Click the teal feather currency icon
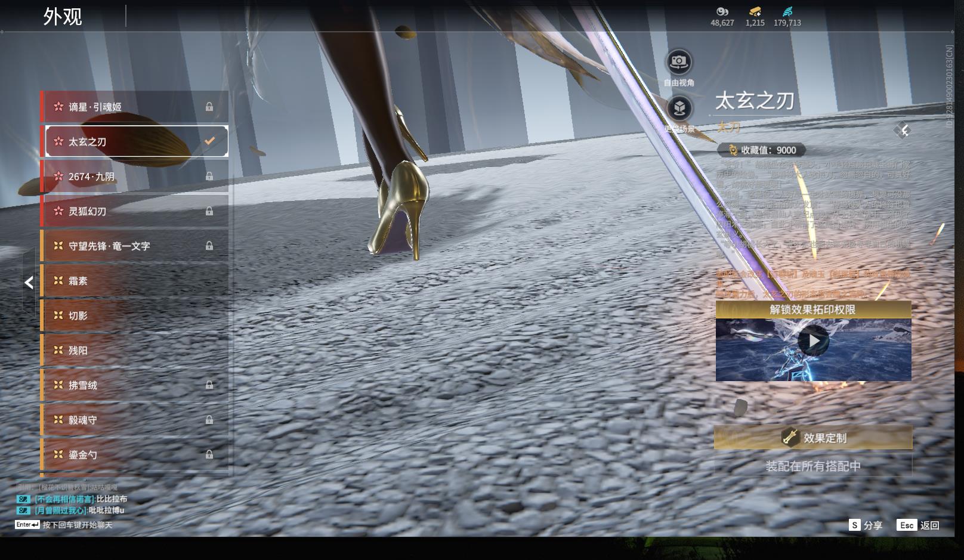 (x=787, y=11)
